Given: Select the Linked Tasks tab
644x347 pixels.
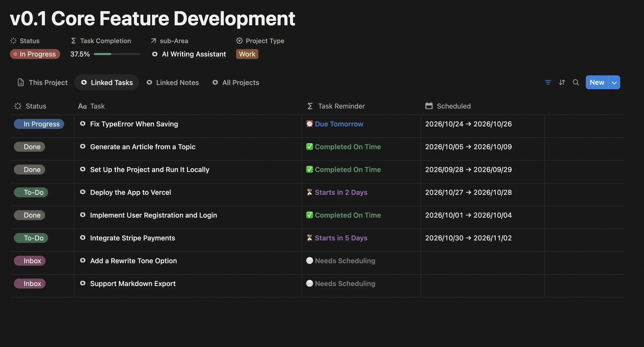Looking at the screenshot, I should (107, 82).
